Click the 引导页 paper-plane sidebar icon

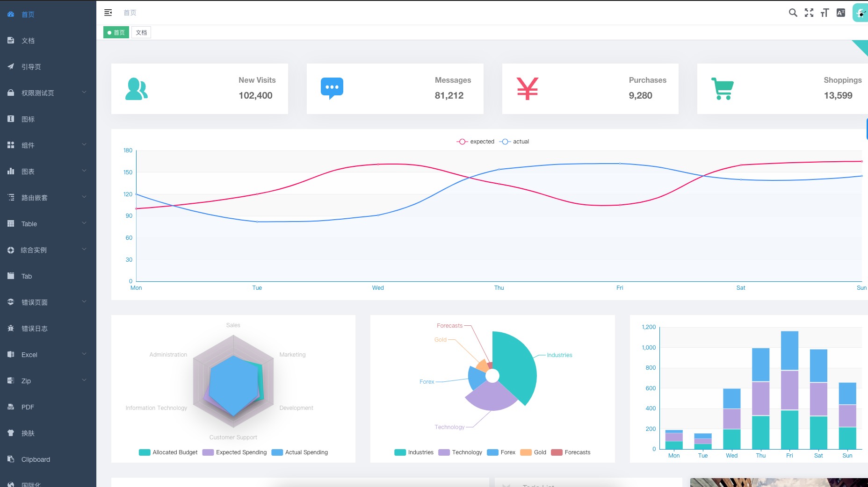(11, 67)
